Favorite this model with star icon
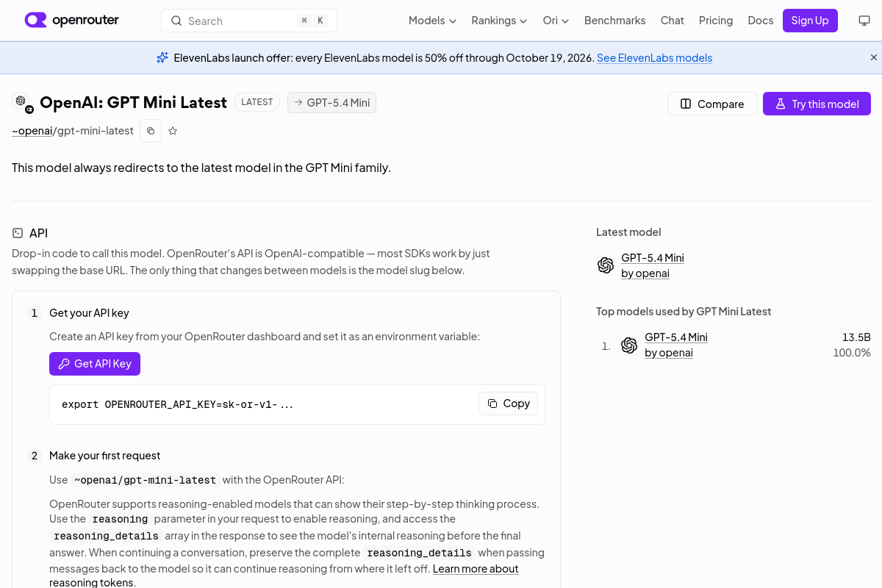The width and height of the screenshot is (882, 588). 173,131
